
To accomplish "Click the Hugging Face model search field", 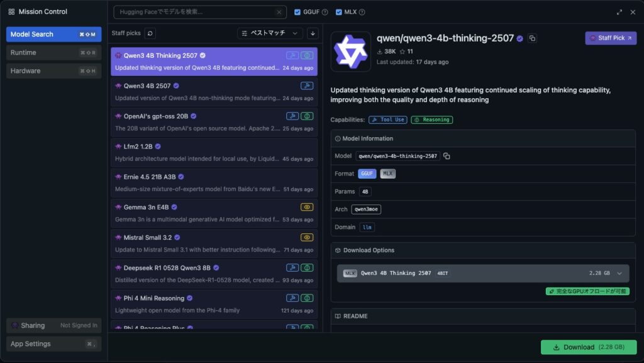I will point(199,13).
